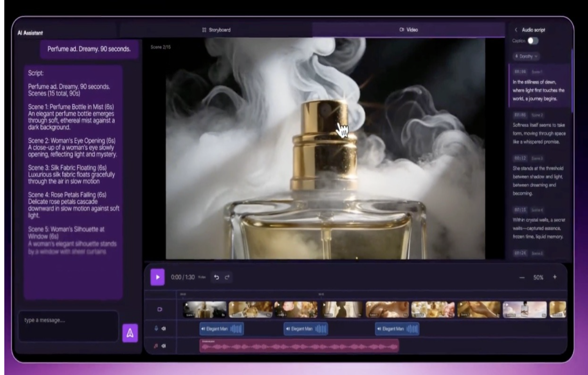Collapse Audio script panel with back chevron
This screenshot has height=375, width=588.
pos(516,30)
